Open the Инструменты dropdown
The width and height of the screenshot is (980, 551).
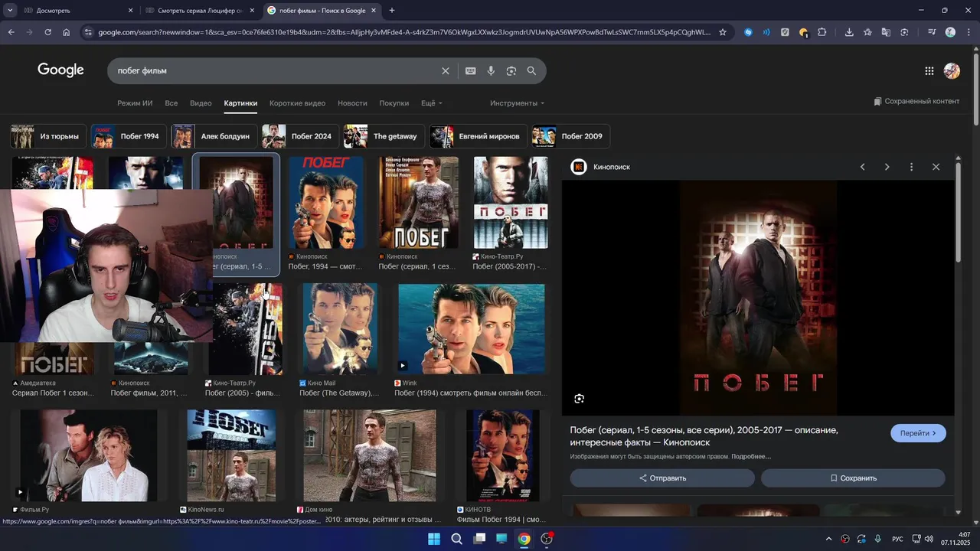tap(518, 103)
